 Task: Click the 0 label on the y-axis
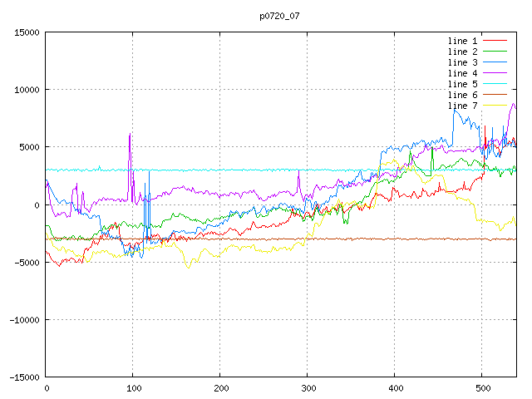click(x=37, y=204)
